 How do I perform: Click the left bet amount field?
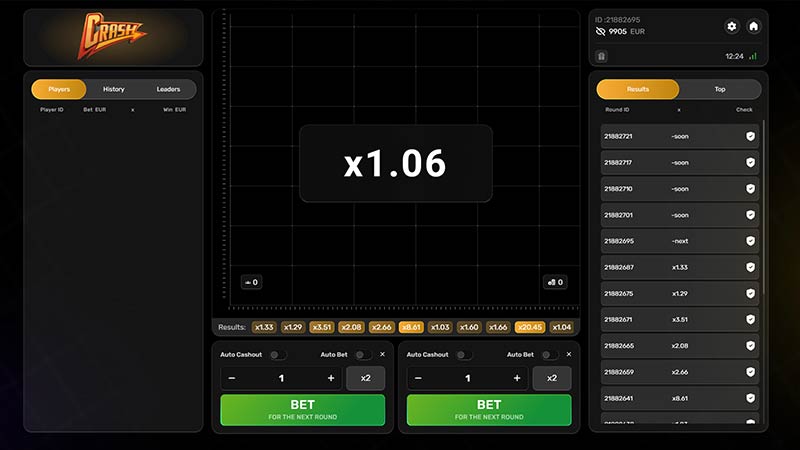pos(281,378)
